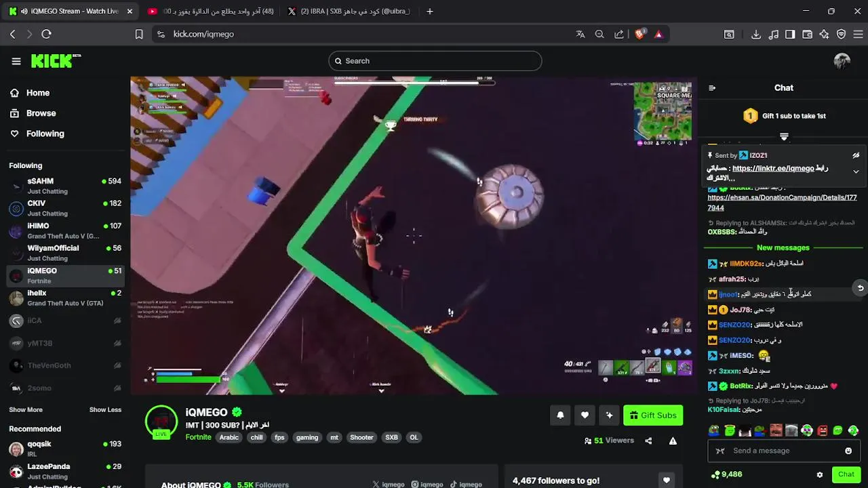Jump to latest chat messages arrow

860,288
